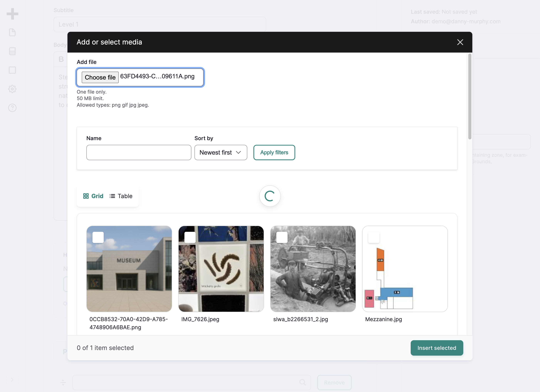The image size is (540, 392).
Task: Click the 0 of 1 item selected text
Action: click(x=105, y=348)
